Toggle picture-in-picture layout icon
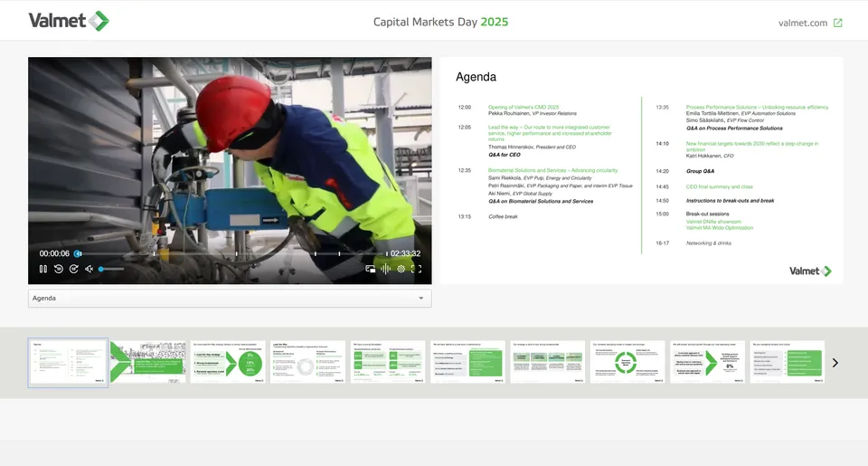 tap(371, 269)
